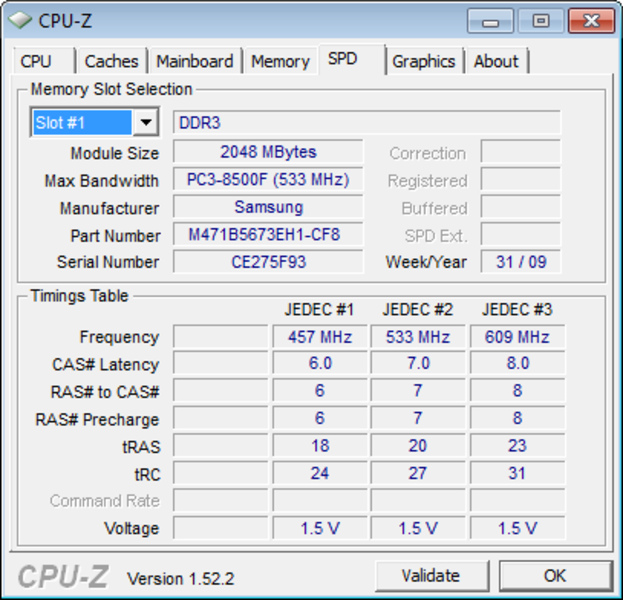
Task: Click the maximize window button
Action: click(541, 21)
